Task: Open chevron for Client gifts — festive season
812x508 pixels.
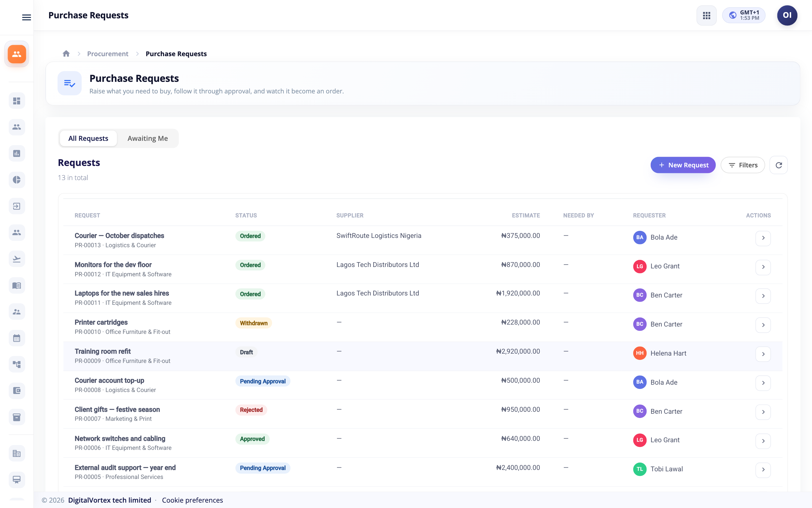Action: pyautogui.click(x=763, y=412)
